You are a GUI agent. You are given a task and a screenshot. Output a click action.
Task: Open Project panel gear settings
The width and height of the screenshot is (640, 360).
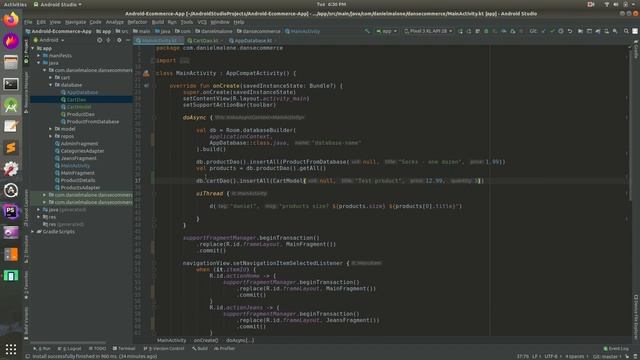coord(119,40)
